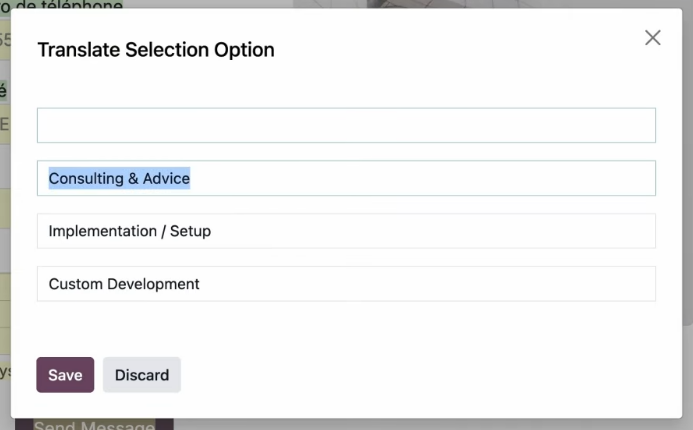Click the dimmed Send Message button behind dialog
This screenshot has height=430, width=693.
coord(94,425)
